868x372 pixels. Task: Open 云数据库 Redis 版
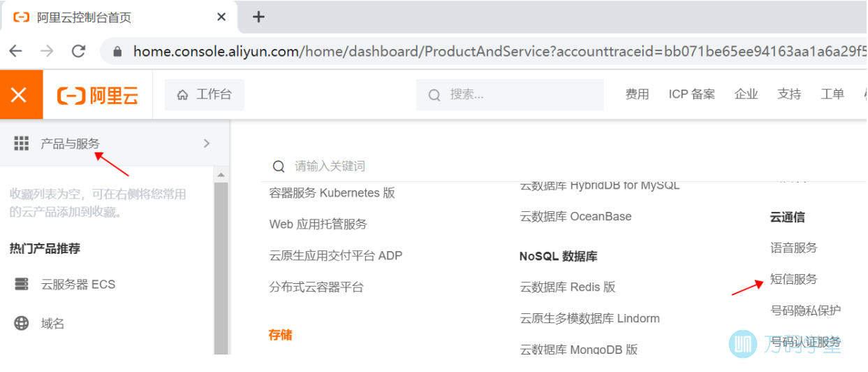(568, 287)
